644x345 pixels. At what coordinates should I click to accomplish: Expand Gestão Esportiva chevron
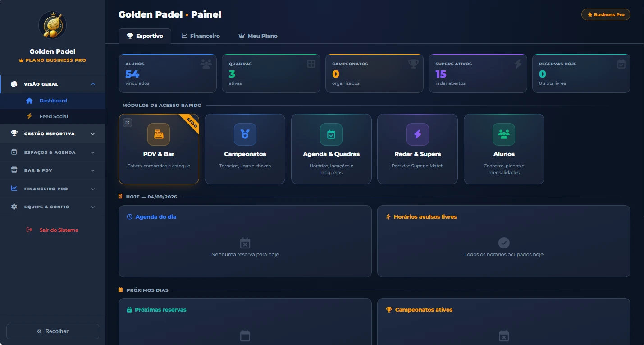(93, 134)
